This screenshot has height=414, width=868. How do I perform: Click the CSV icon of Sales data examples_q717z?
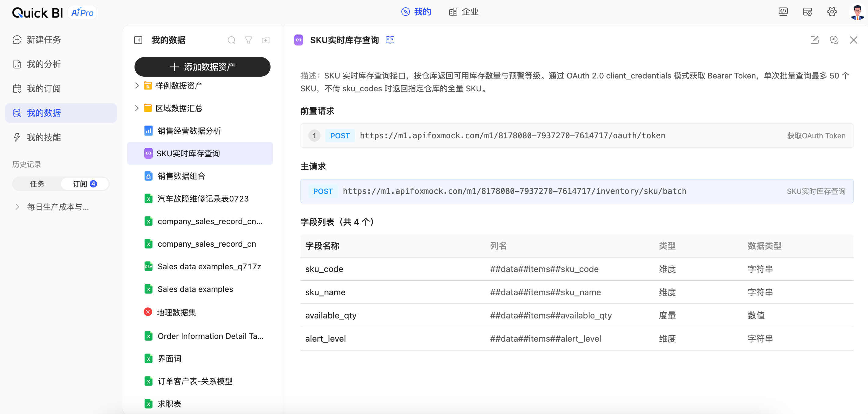(148, 267)
